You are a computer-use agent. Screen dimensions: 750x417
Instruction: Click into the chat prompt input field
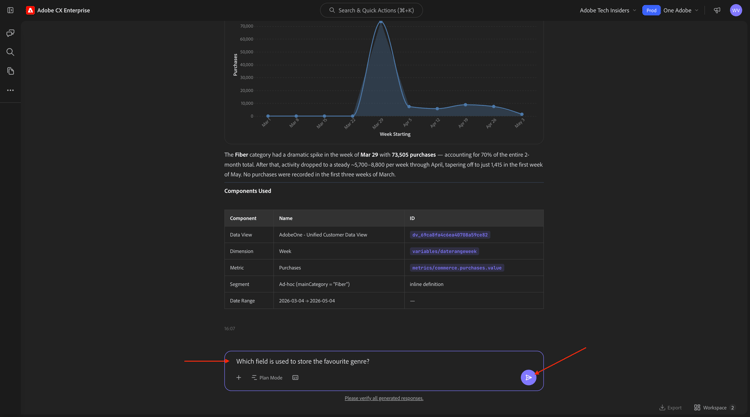384,362
